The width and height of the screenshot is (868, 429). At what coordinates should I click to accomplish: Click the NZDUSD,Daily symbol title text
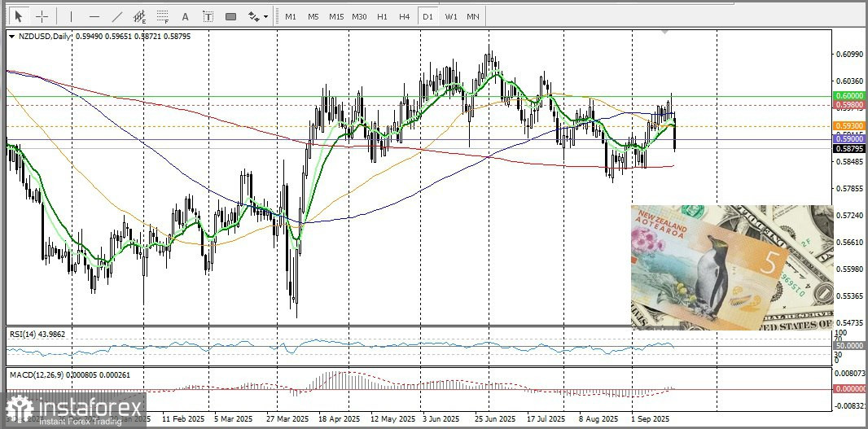(44, 36)
